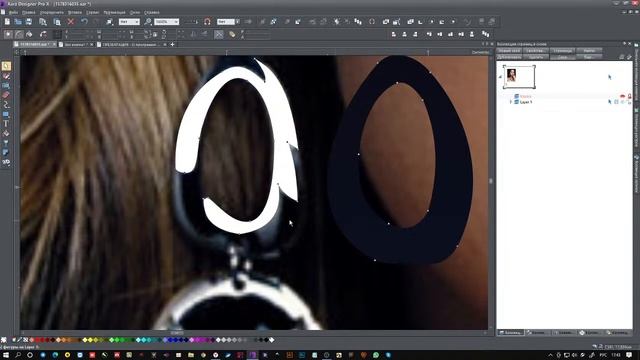Viewport: 640px width, 360px height.
Task: Select the Transparency tool in left toolbar
Action: [x=6, y=143]
